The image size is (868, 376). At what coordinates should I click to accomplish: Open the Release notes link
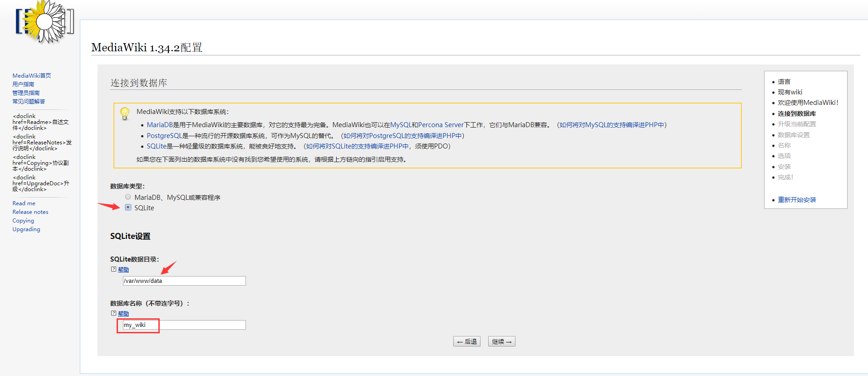tap(30, 212)
